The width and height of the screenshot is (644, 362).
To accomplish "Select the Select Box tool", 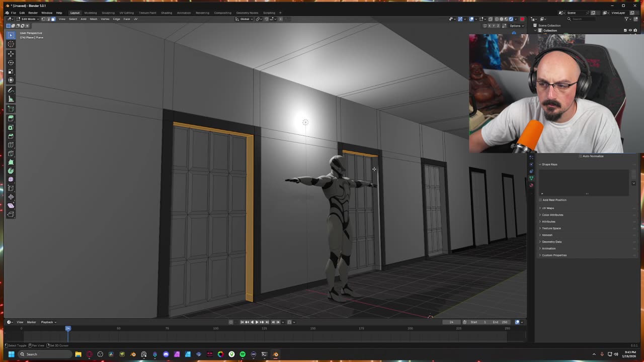I will click(x=11, y=35).
